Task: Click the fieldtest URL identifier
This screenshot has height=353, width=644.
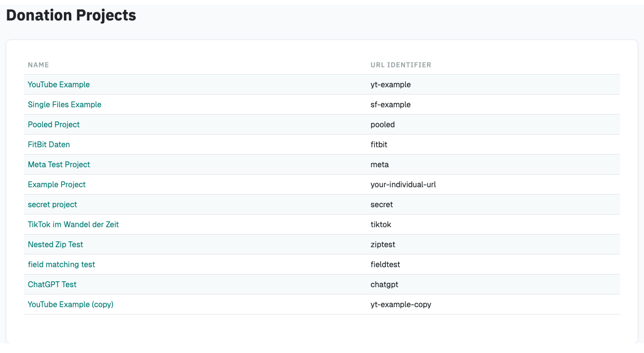Action: (385, 264)
